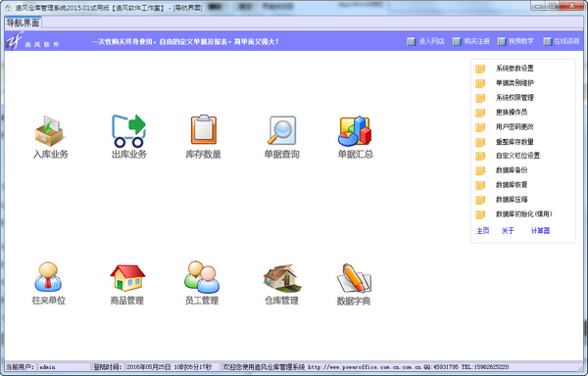Click the icon beside 系统权限管理
The width and height of the screenshot is (588, 376).
click(x=480, y=98)
